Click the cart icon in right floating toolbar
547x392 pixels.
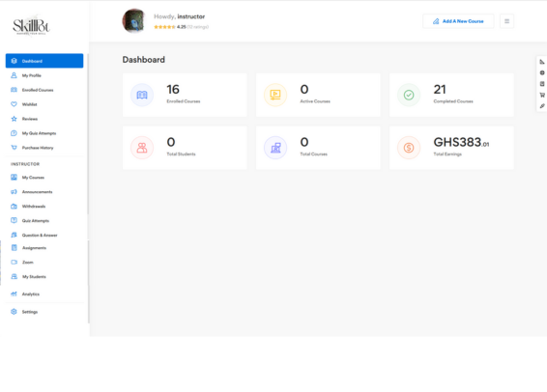(x=542, y=95)
